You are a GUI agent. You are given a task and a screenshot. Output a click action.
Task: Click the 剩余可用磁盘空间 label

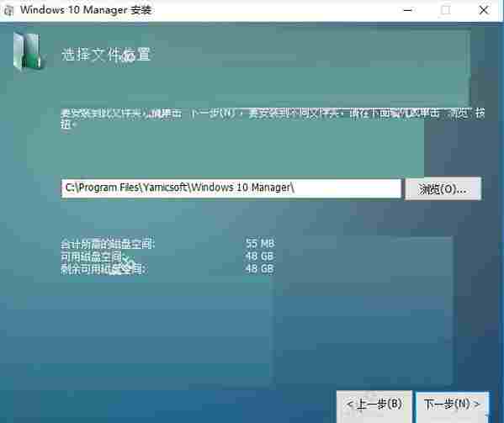coord(104,269)
